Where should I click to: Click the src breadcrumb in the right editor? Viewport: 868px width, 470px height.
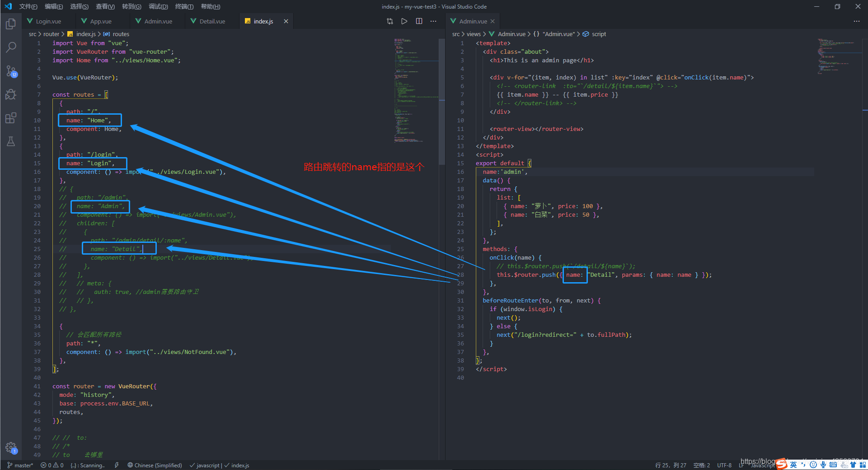(x=456, y=34)
